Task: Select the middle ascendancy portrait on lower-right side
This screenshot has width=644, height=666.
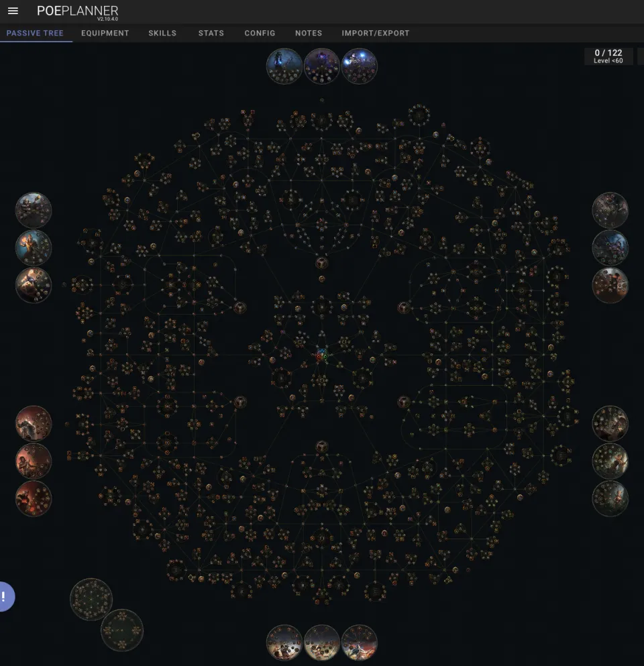Action: 610,461
